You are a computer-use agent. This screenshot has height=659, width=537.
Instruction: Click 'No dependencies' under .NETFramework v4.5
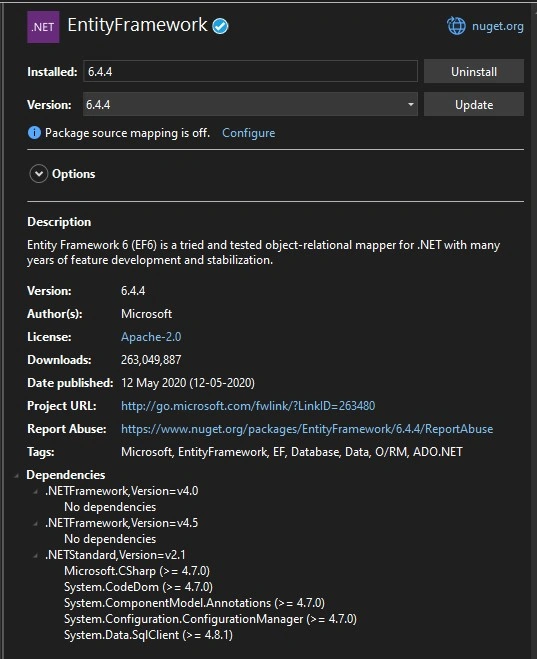[x=110, y=539]
